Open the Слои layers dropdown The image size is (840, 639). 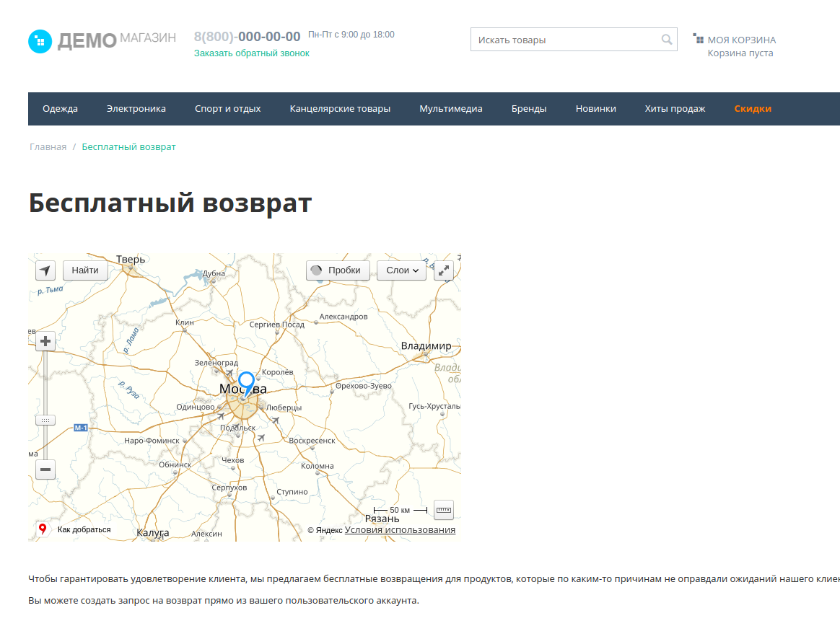[x=401, y=270]
